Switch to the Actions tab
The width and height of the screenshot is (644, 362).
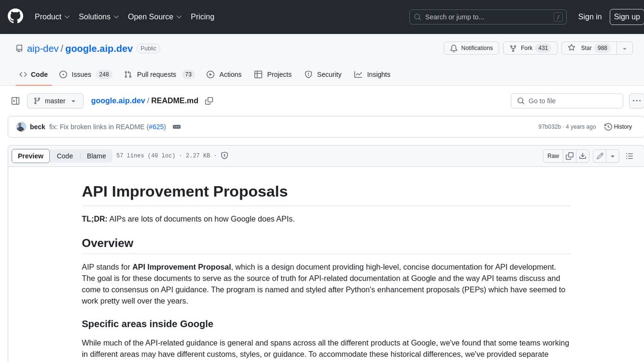tap(224, 74)
